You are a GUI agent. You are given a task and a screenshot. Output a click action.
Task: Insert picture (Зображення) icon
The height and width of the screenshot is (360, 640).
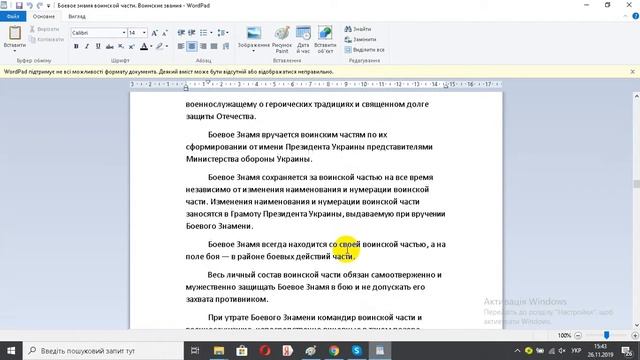click(x=253, y=33)
